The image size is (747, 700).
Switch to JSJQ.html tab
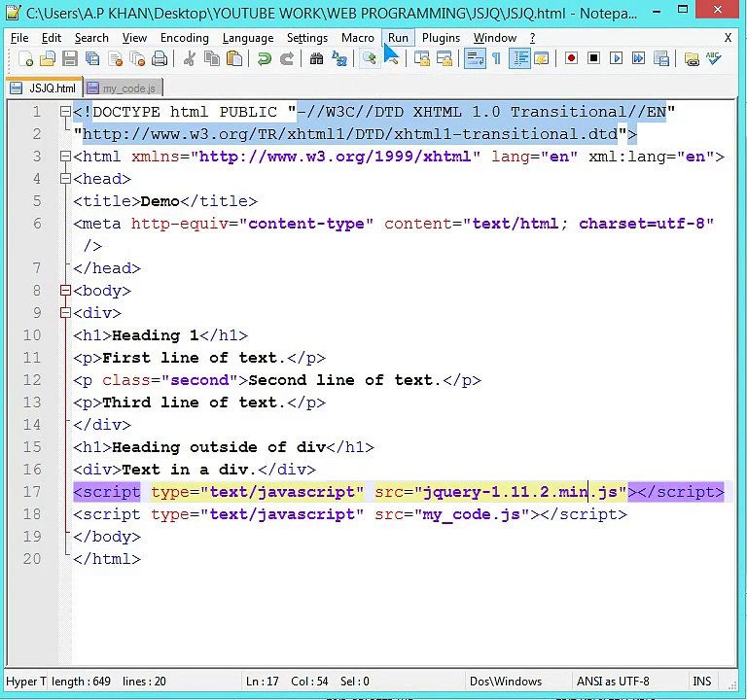(x=44, y=88)
